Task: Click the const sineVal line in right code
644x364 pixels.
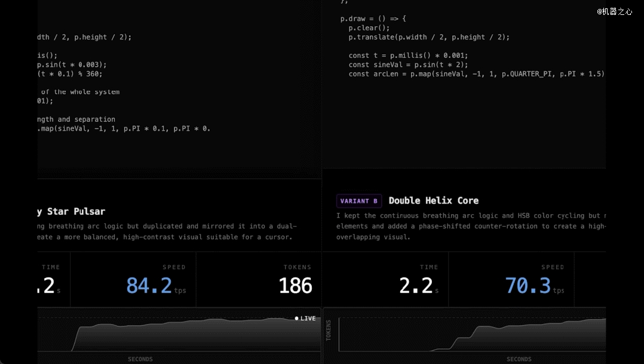Action: pos(408,65)
